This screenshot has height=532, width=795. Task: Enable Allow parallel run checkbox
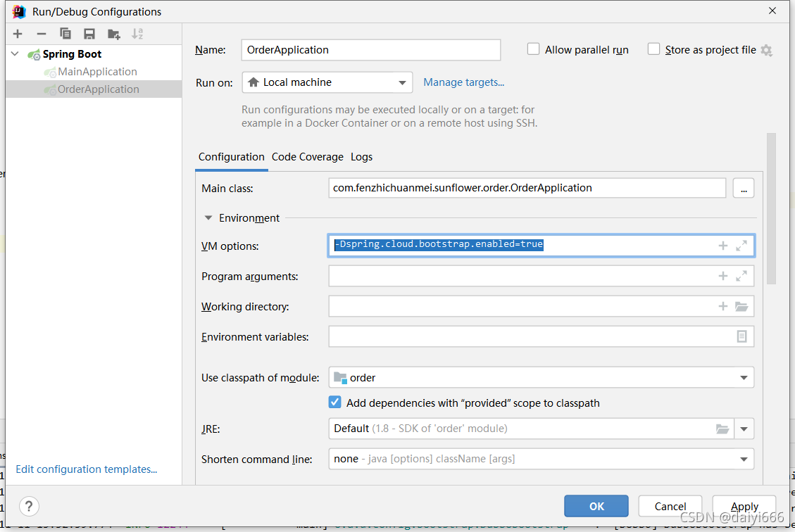coord(533,49)
